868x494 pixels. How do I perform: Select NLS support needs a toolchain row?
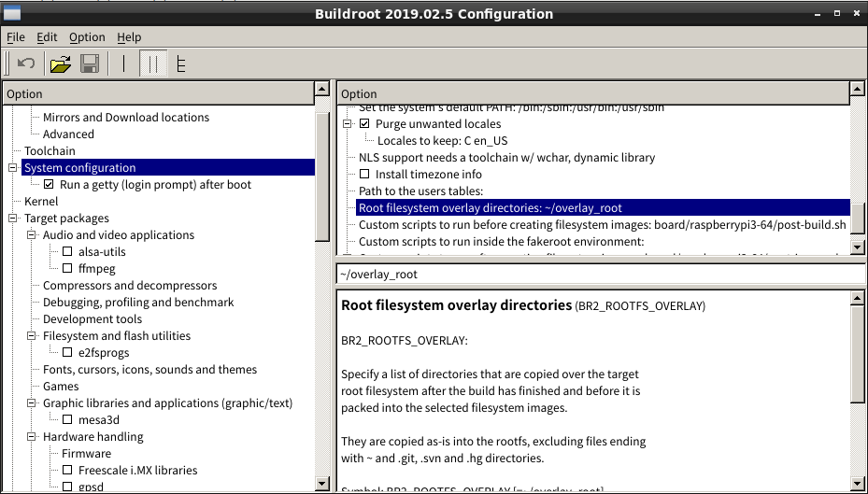coord(507,158)
